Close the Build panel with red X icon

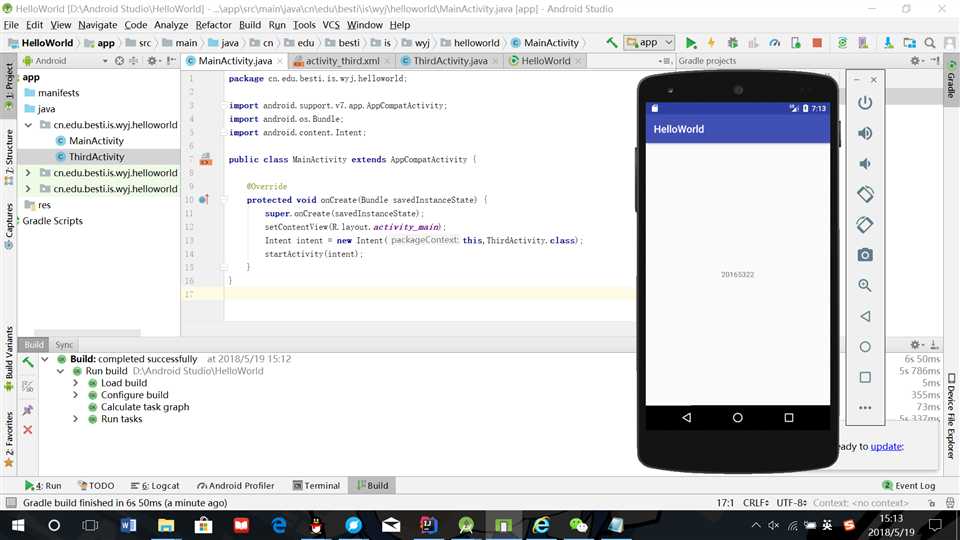coord(28,430)
